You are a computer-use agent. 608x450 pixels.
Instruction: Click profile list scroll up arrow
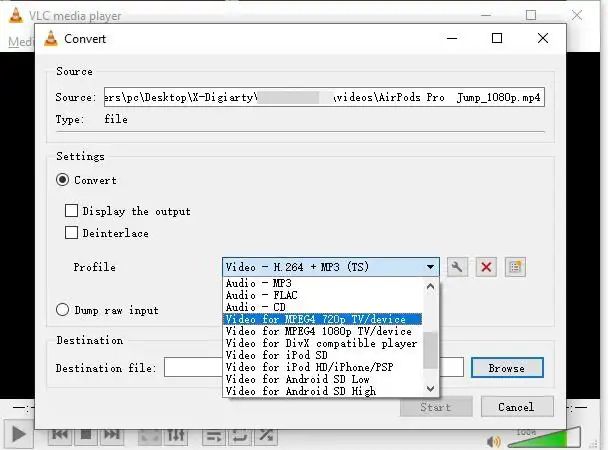click(430, 286)
